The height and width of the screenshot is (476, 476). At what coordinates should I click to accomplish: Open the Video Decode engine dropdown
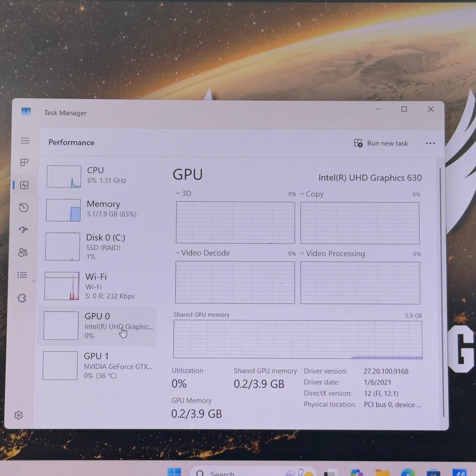[x=202, y=253]
